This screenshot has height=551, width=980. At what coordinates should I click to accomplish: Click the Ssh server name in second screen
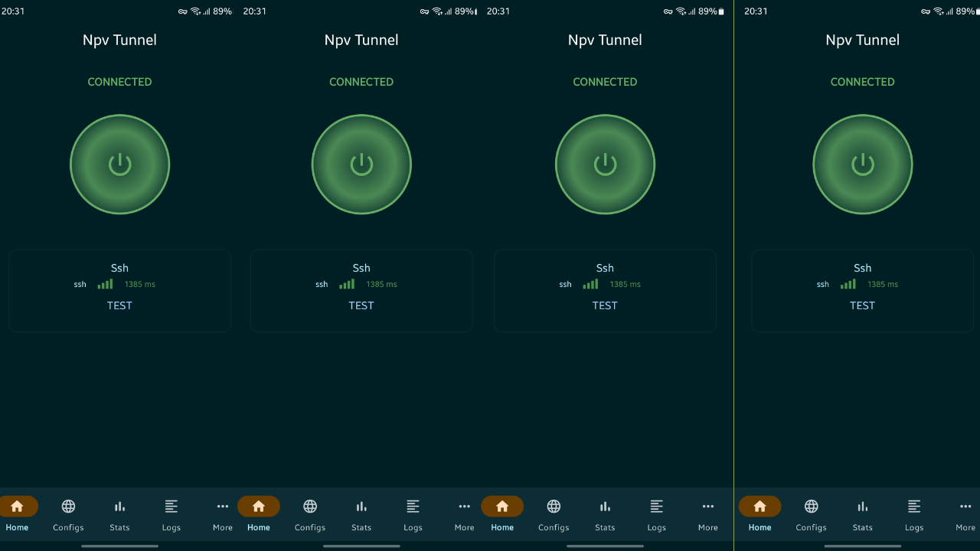[361, 268]
